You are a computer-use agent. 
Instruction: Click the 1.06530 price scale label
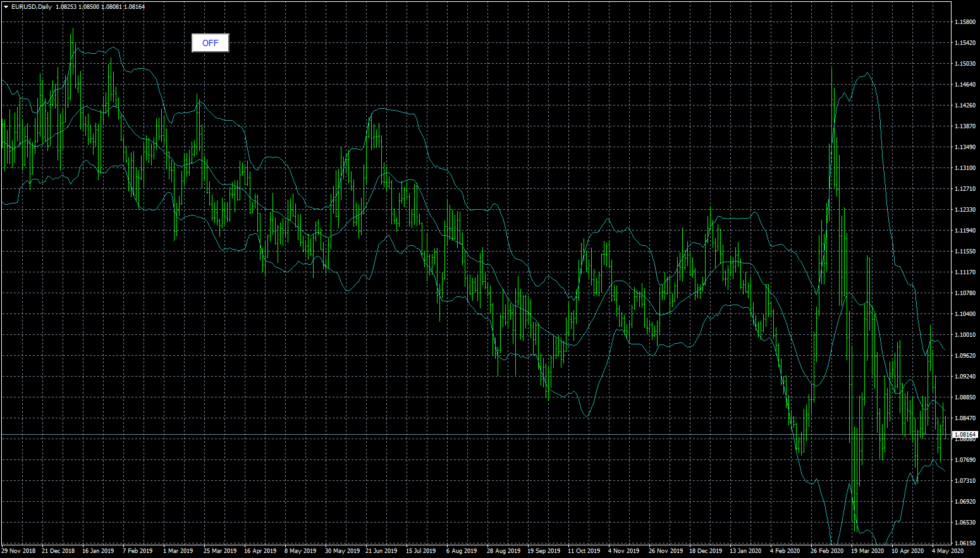coord(965,523)
